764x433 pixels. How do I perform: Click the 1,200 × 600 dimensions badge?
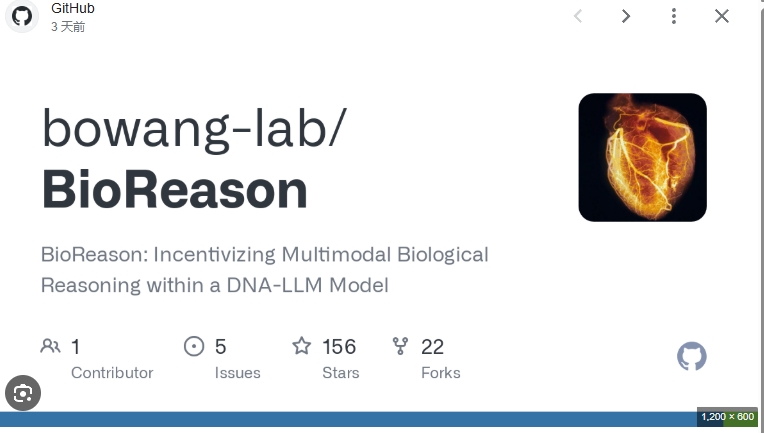pyautogui.click(x=727, y=417)
